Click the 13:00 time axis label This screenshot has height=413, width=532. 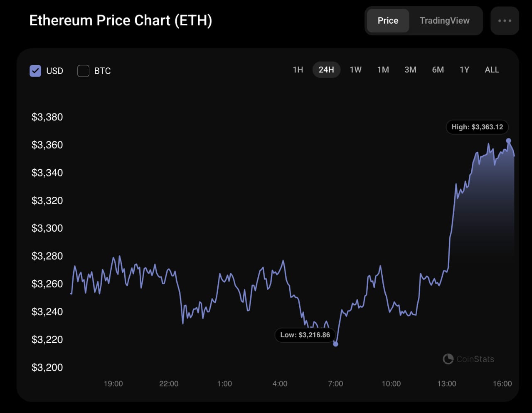[x=446, y=383]
